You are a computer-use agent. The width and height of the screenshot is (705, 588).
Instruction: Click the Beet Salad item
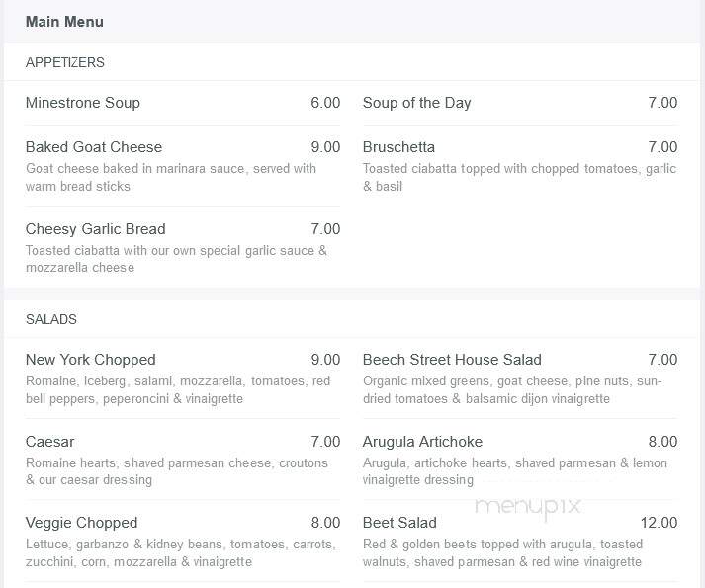[399, 523]
